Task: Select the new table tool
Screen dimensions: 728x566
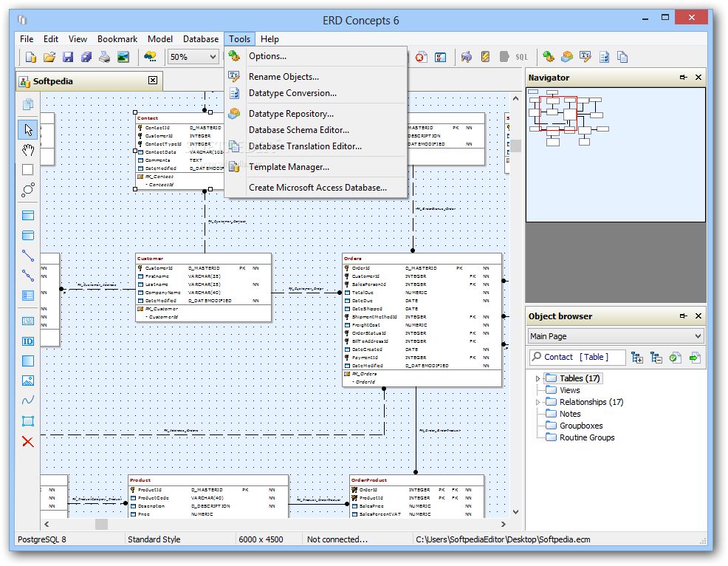Action: coord(28,216)
